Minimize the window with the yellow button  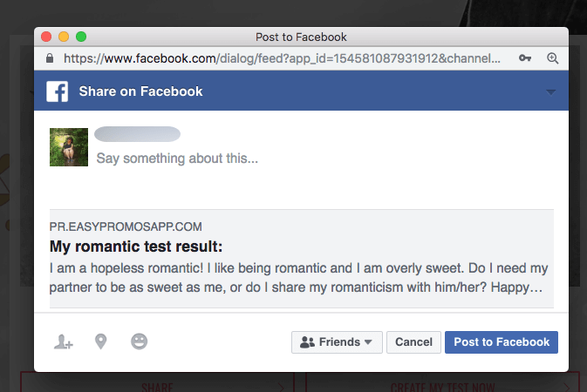click(x=64, y=37)
